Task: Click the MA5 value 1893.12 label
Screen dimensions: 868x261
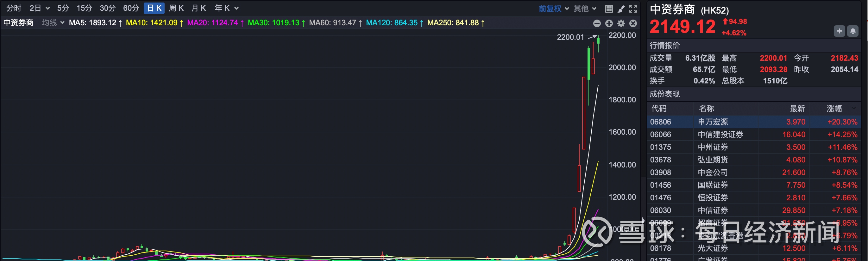Action: pos(95,23)
